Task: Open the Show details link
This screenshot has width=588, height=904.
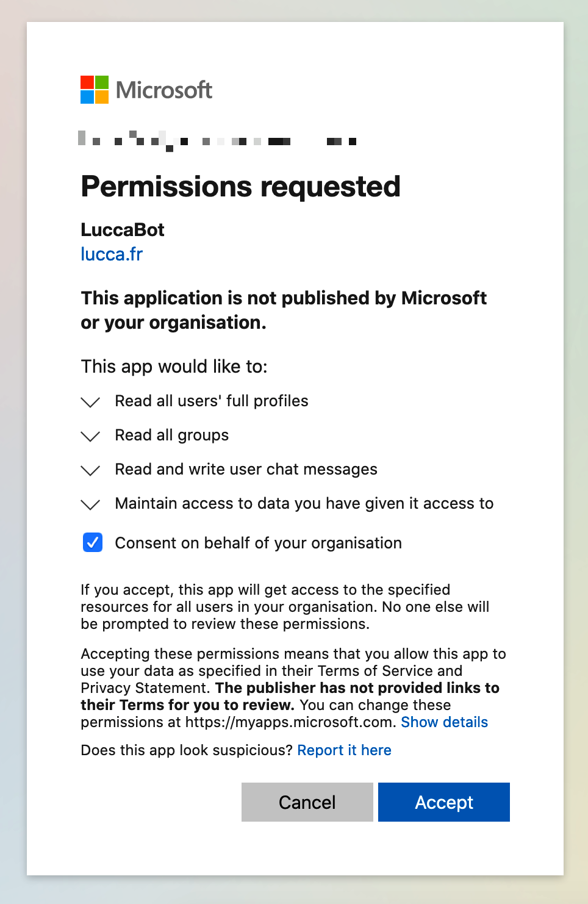Action: pyautogui.click(x=445, y=722)
